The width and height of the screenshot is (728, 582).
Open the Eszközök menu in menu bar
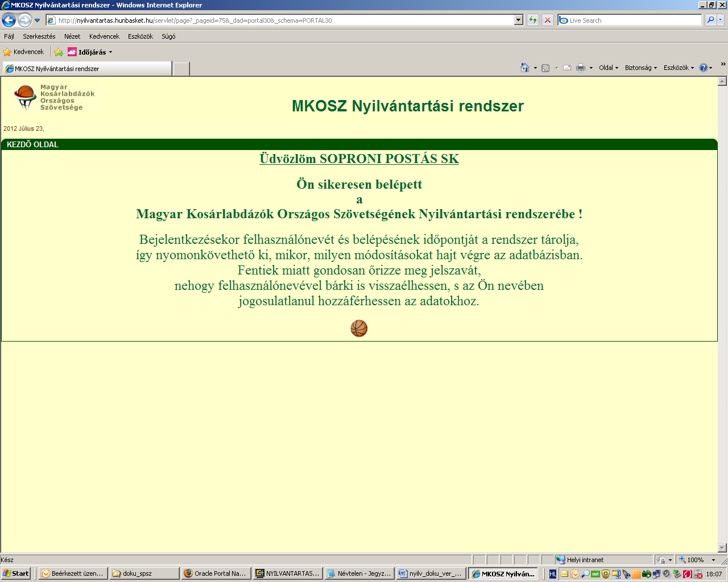click(x=140, y=36)
